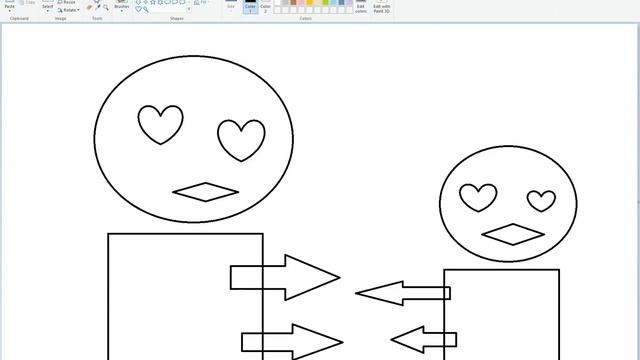The image size is (640, 360).
Task: Click the large face's right heart eye
Action: (x=241, y=140)
